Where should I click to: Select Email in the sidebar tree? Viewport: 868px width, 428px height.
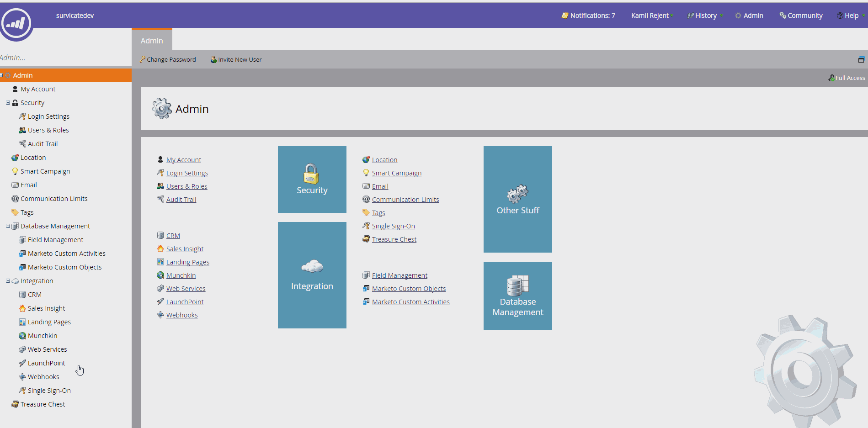(x=28, y=185)
